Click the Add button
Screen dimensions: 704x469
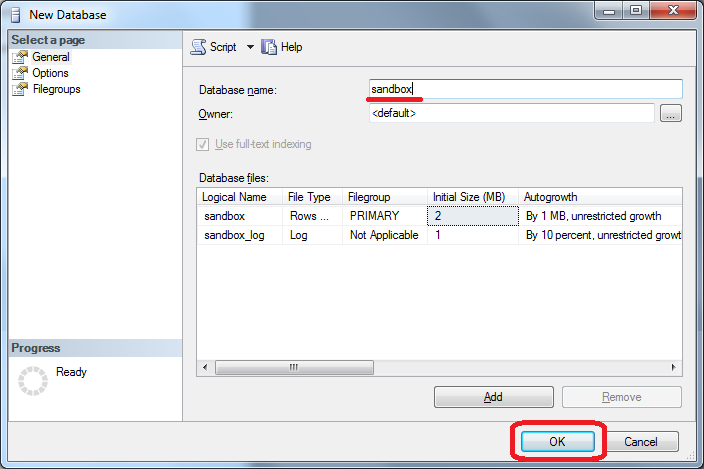click(493, 397)
